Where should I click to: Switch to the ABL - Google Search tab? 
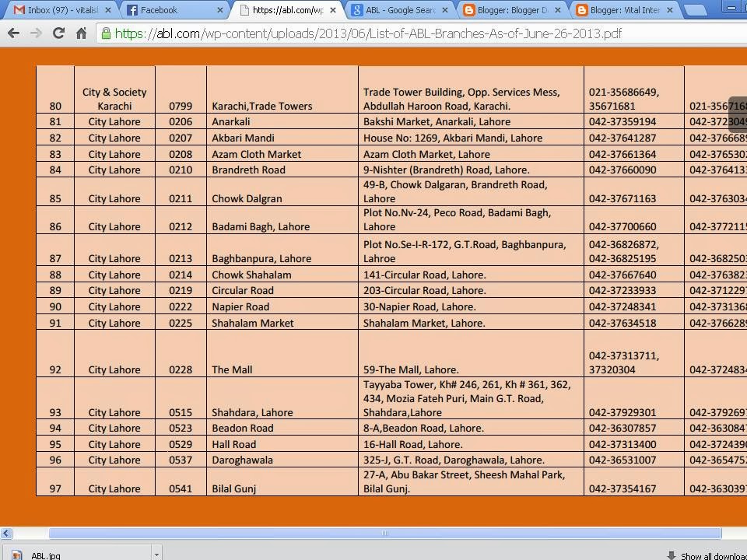tap(400, 10)
